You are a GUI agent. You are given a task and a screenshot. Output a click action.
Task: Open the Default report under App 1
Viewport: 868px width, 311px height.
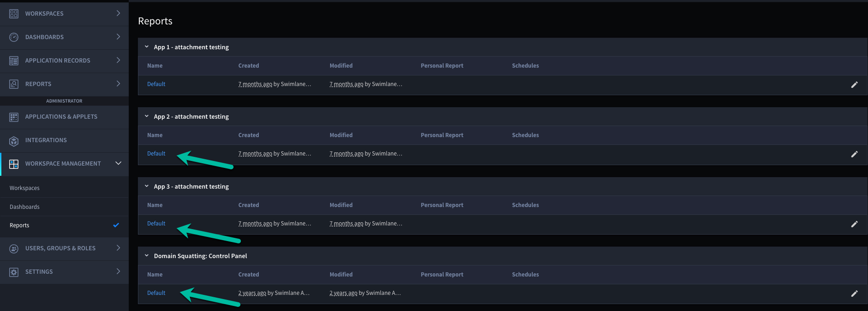click(156, 84)
